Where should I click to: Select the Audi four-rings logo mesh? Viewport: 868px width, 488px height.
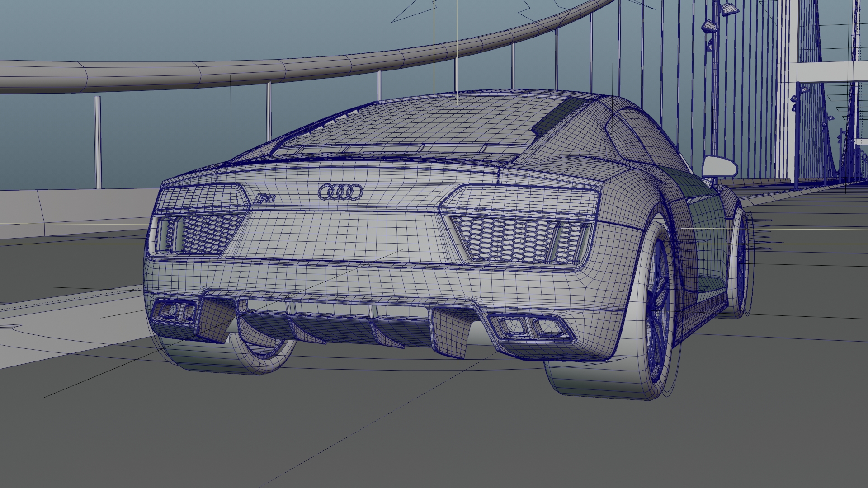pos(340,192)
